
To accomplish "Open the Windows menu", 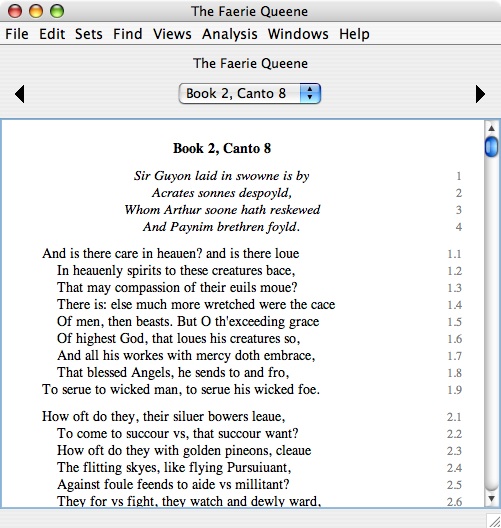I will 298,34.
